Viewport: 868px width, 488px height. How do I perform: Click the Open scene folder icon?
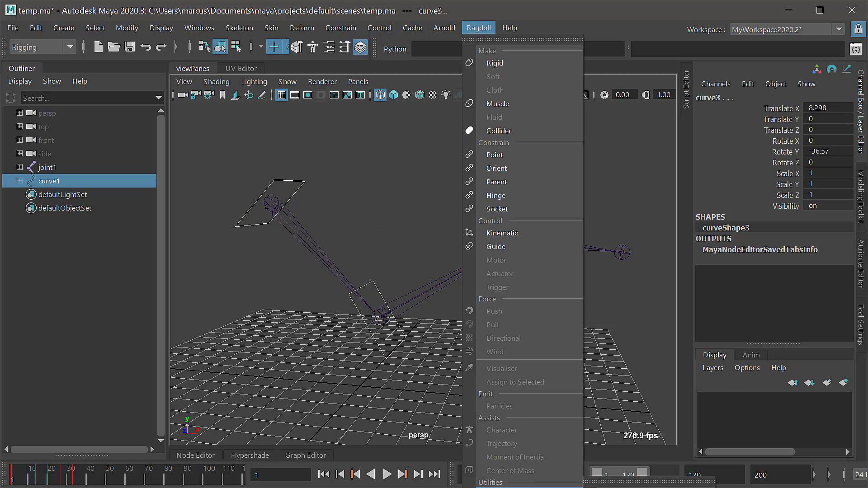point(113,47)
